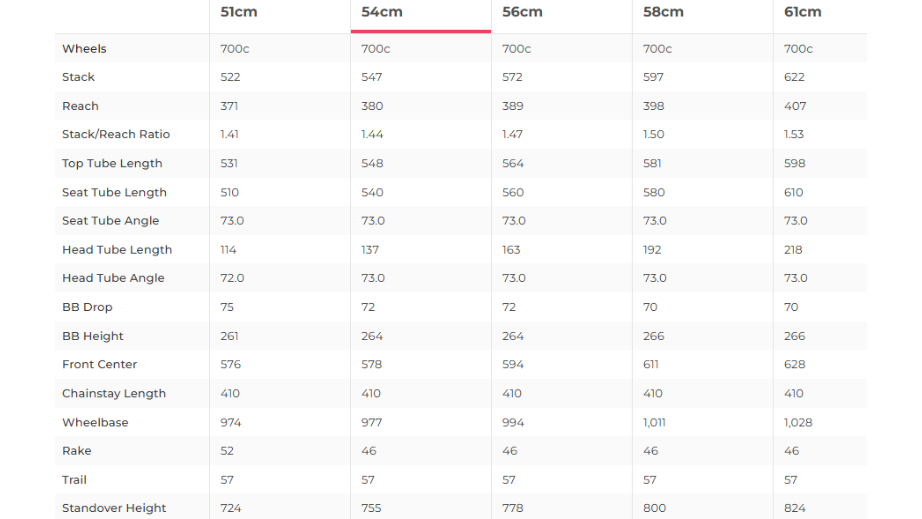Click the 1.47 stack/reach ratio cell
The width and height of the screenshot is (922, 519).
click(x=512, y=134)
